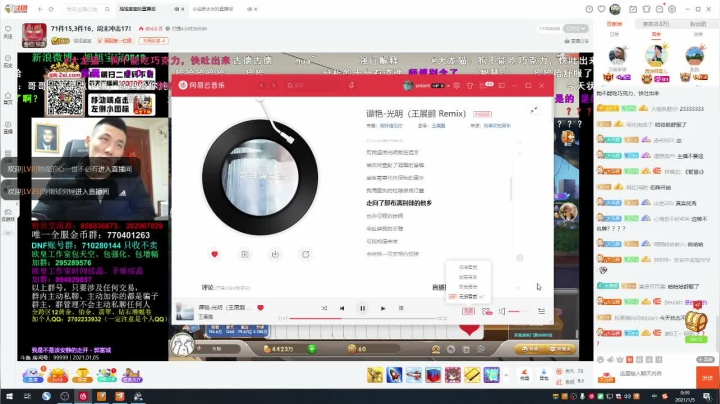Skip to the next track
Viewport: 720px width, 404px height.
383,309
